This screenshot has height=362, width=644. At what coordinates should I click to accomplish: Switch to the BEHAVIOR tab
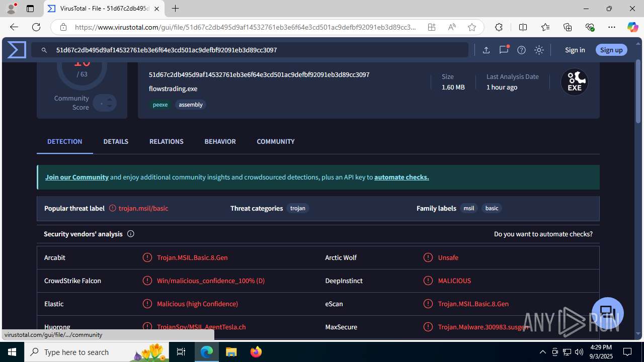[220, 142]
